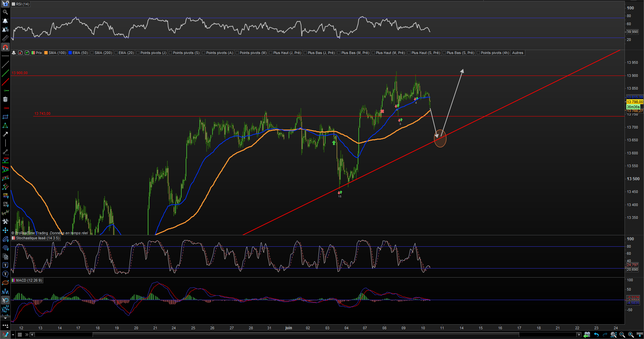The width and height of the screenshot is (644, 339).
Task: Enable Points pivots (A)
Action: tap(204, 53)
